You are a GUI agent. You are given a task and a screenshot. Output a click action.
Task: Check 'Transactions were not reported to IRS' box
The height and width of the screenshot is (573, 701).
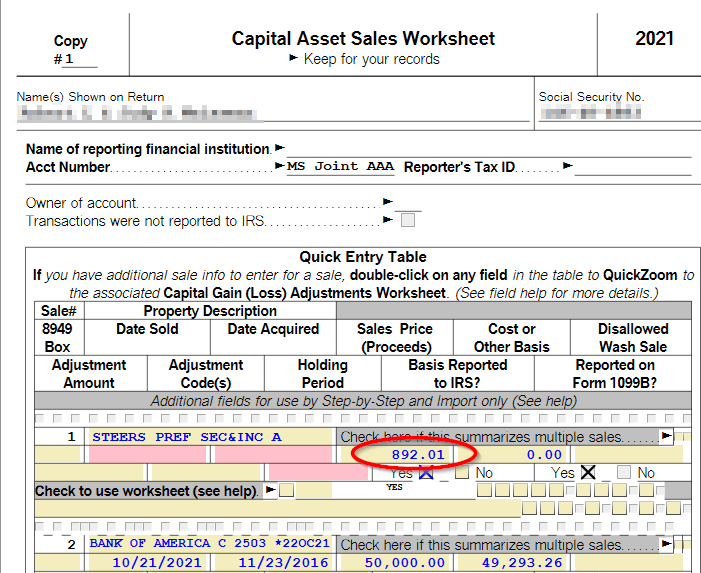[408, 220]
